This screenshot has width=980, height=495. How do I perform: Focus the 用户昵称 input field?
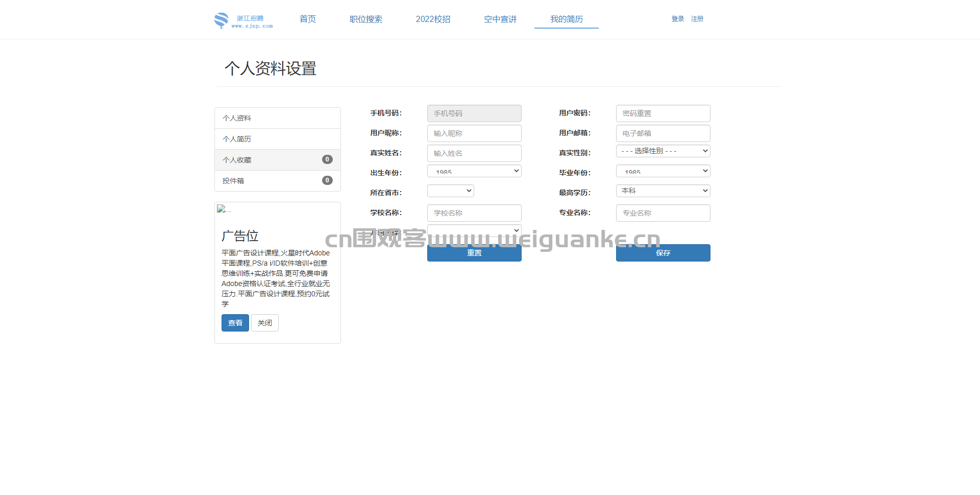coord(474,133)
